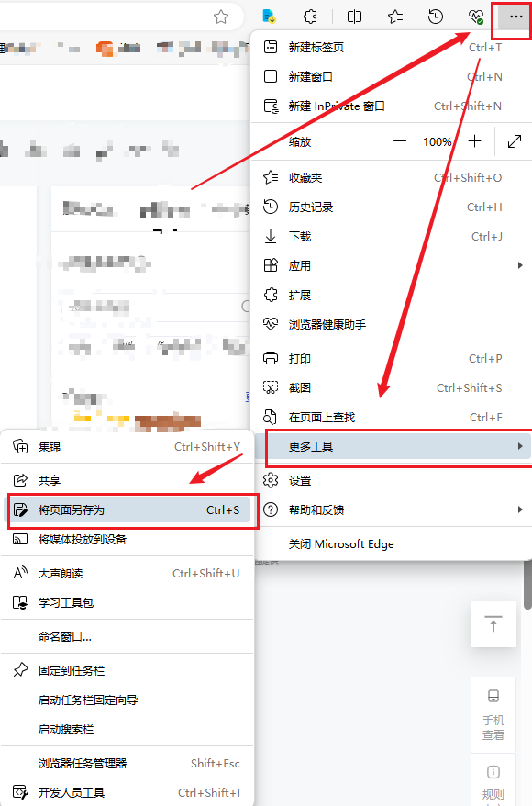Open 新建 InPrivate 窗口
The image size is (532, 806).
392,106
